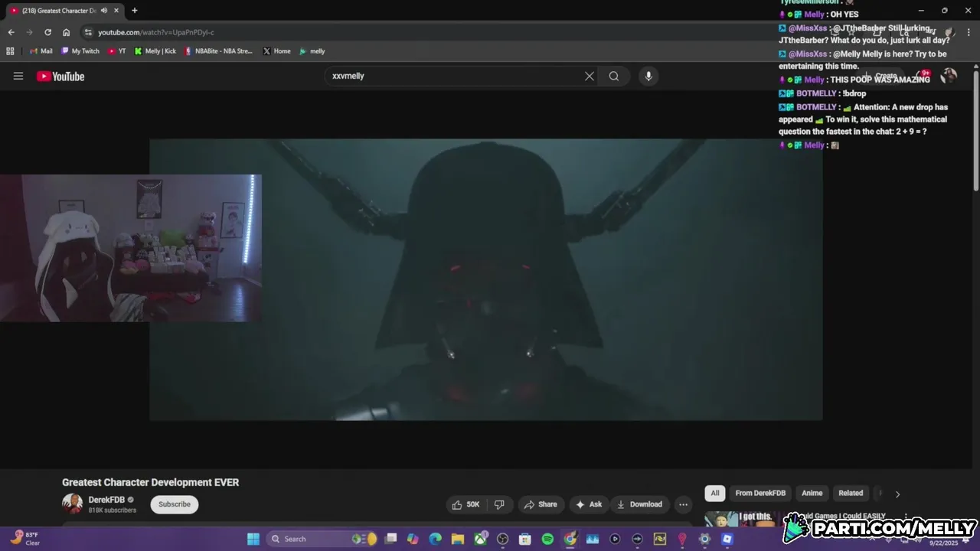Share the video
The image size is (980, 551).
pyautogui.click(x=540, y=504)
